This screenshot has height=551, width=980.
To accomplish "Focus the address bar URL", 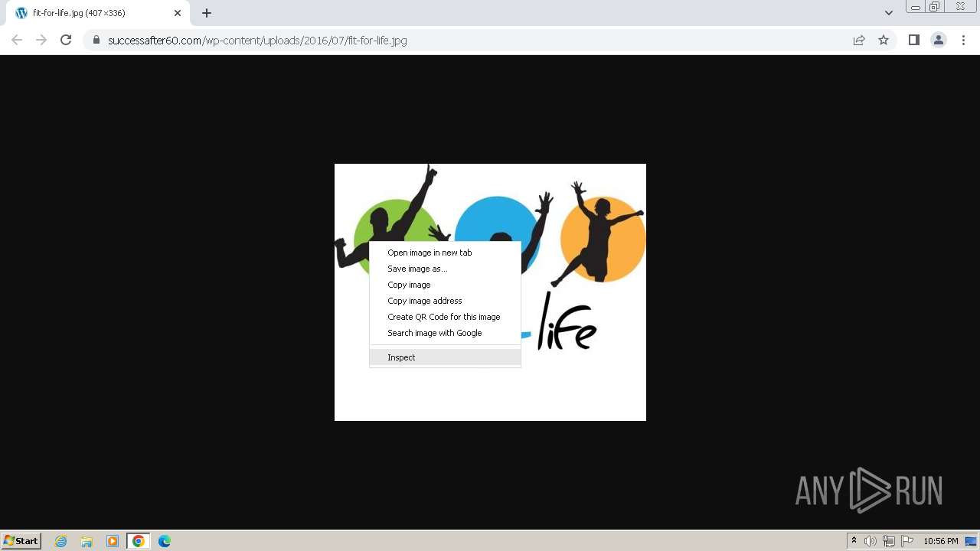I will 257,40.
